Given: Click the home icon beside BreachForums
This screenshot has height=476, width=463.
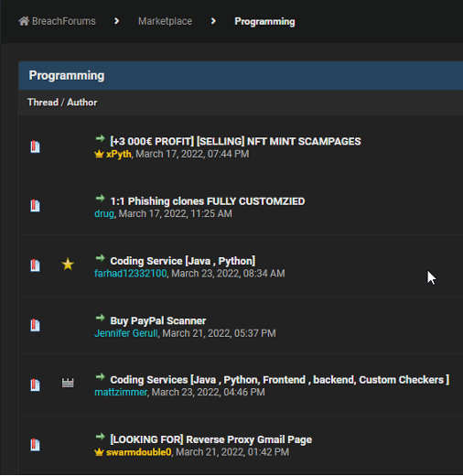Looking at the screenshot, I should (x=24, y=21).
